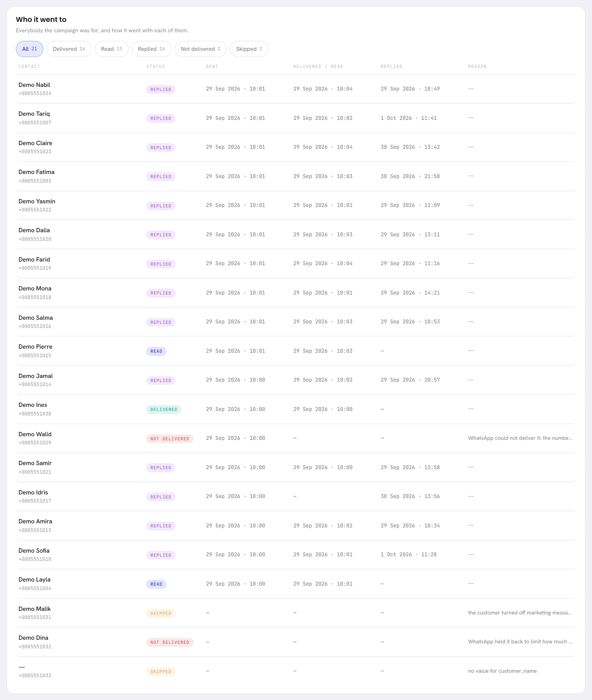Click replied time 1 Oct 2026 · 11:41
592x700 pixels.
click(x=408, y=118)
